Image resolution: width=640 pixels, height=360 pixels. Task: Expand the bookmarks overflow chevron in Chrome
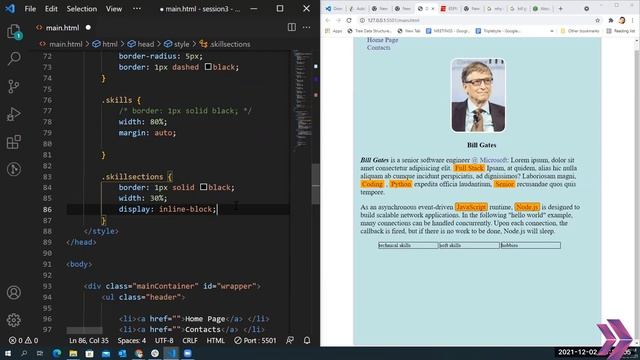pos(552,31)
